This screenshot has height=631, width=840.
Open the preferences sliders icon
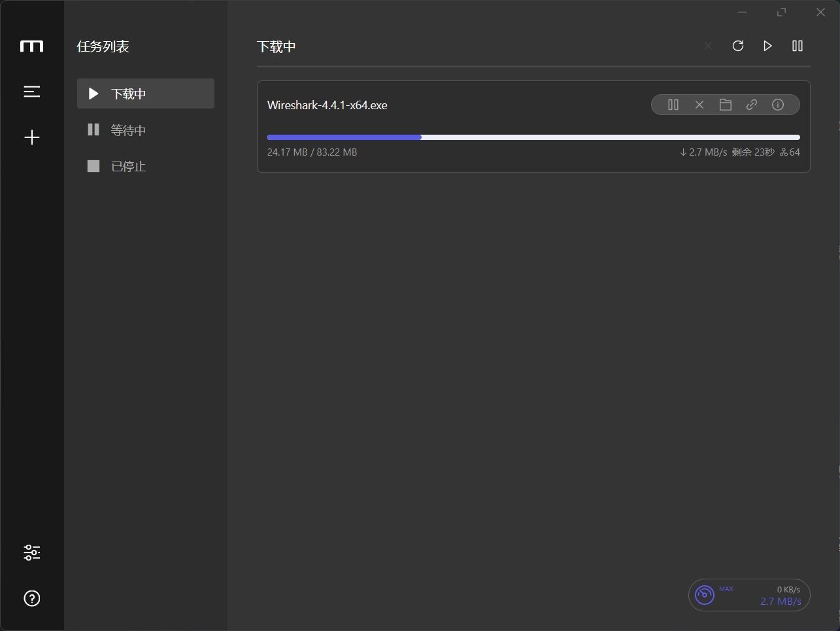(31, 553)
